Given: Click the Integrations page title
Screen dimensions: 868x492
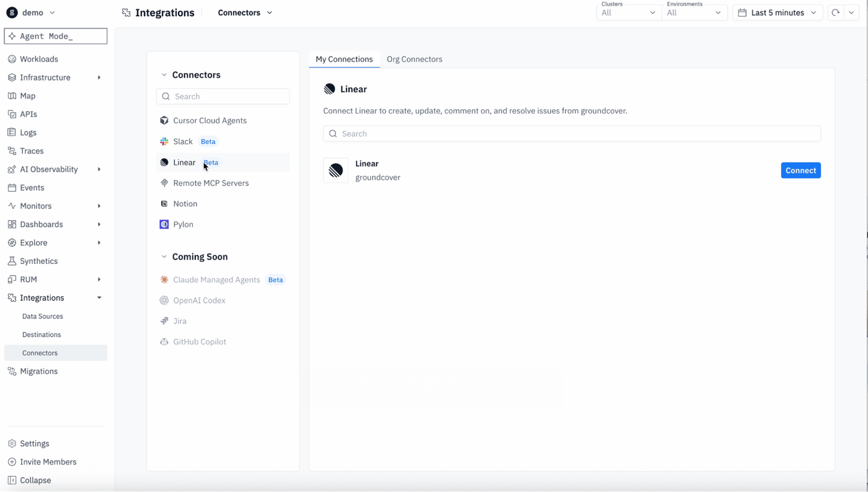Looking at the screenshot, I should pyautogui.click(x=165, y=12).
